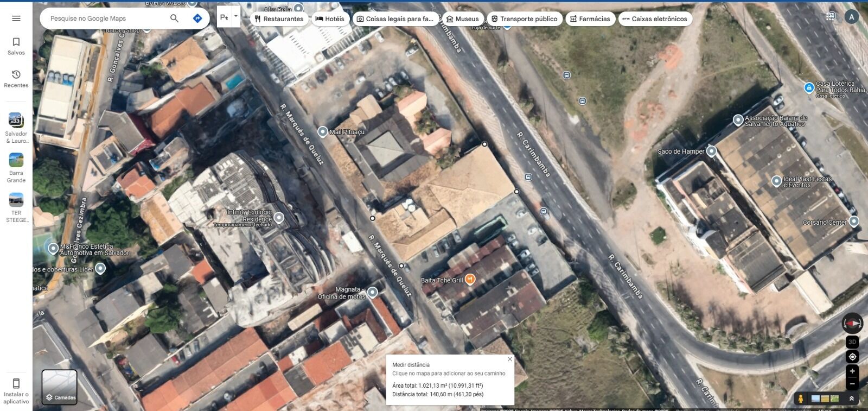Toggle the Camadas layers view
This screenshot has height=411, width=868.
60,387
